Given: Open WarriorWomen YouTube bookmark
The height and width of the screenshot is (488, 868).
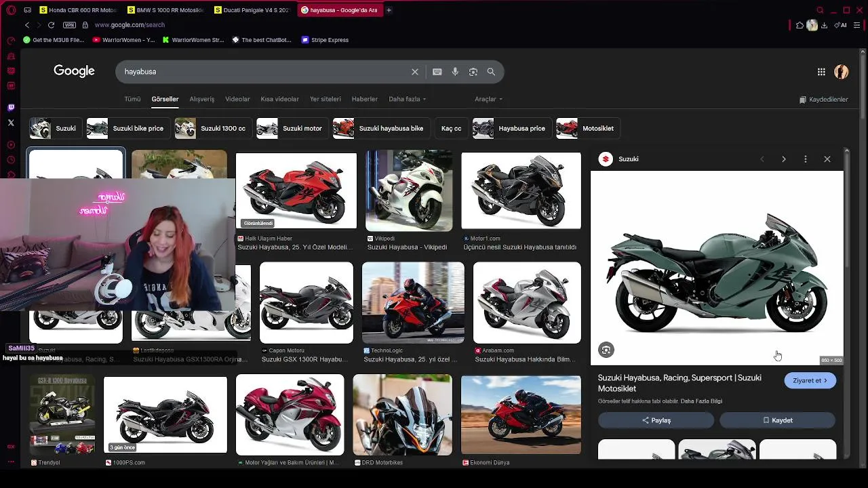Looking at the screenshot, I should (124, 40).
